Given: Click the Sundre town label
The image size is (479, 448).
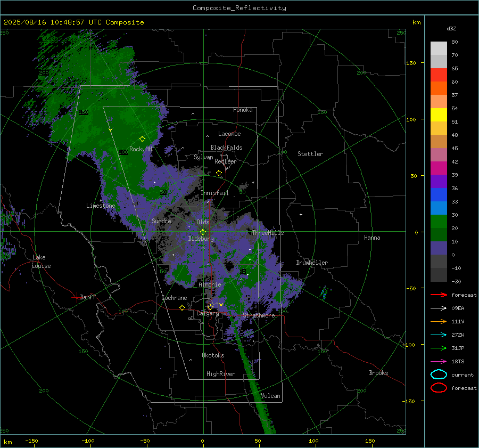Looking at the screenshot, I should pos(161,221).
